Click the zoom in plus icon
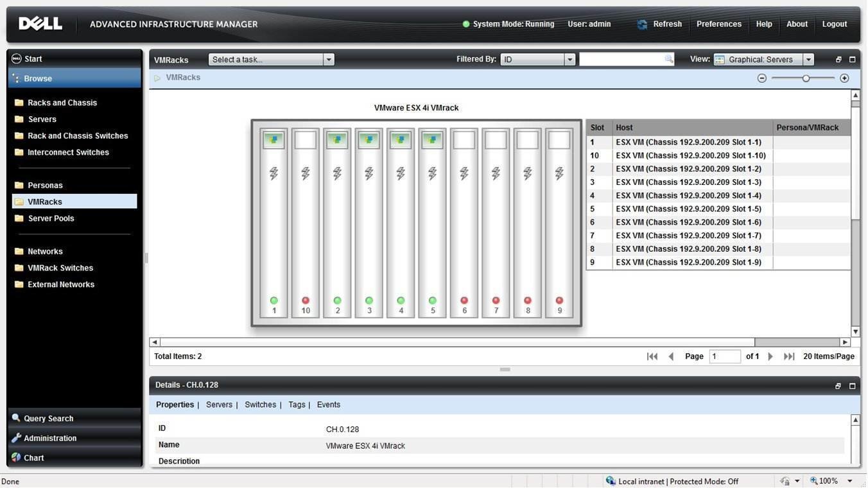 pyautogui.click(x=844, y=78)
